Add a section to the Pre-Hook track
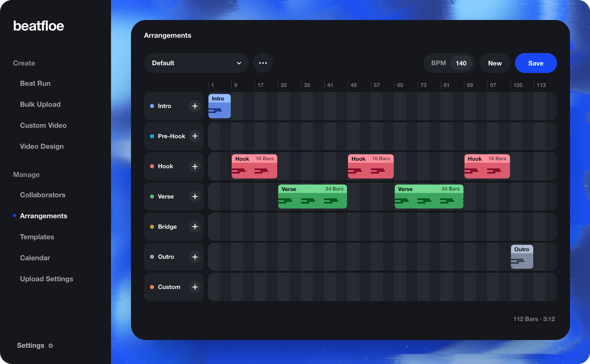590x364 pixels. point(195,136)
